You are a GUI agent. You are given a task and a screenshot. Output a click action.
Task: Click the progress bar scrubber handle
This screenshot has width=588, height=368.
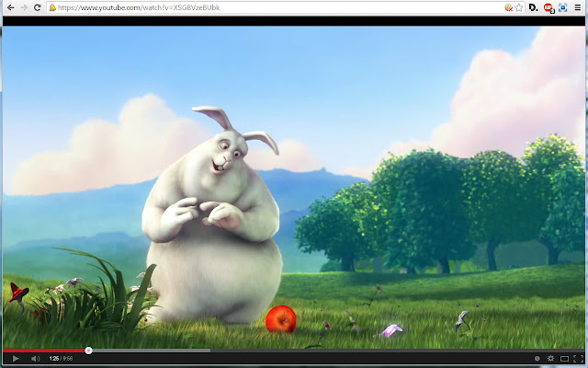pyautogui.click(x=88, y=351)
